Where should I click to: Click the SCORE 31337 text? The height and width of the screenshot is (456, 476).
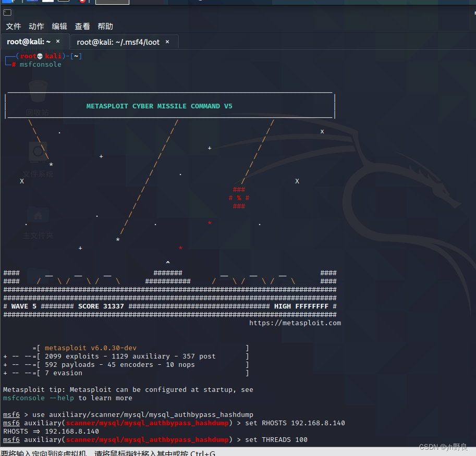tap(101, 306)
